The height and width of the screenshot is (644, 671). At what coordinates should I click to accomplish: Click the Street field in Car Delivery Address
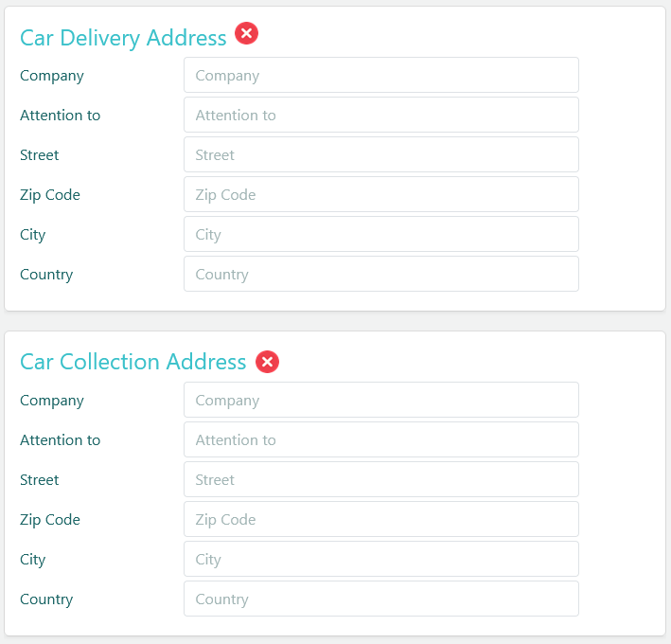(x=380, y=155)
